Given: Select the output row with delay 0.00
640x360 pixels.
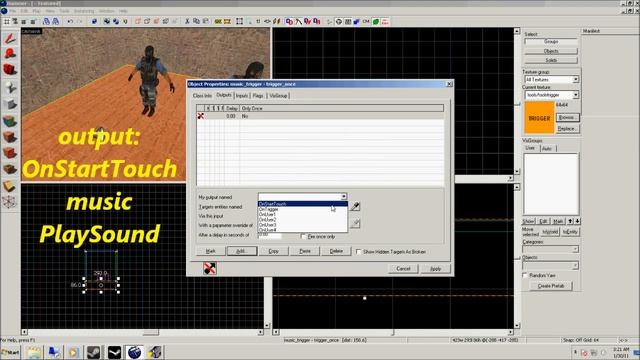Looking at the screenshot, I should point(320,116).
